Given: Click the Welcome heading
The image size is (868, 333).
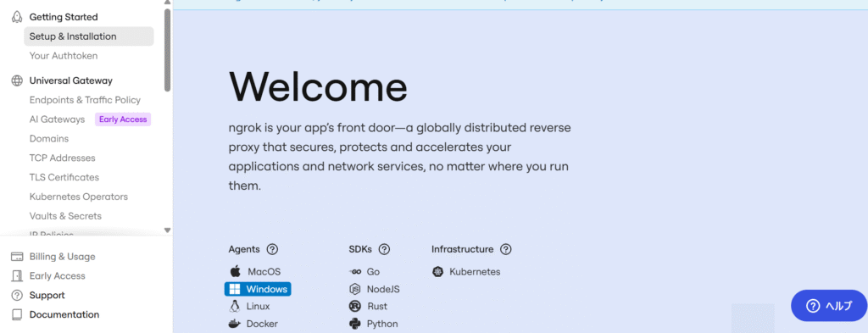Looking at the screenshot, I should [x=319, y=86].
